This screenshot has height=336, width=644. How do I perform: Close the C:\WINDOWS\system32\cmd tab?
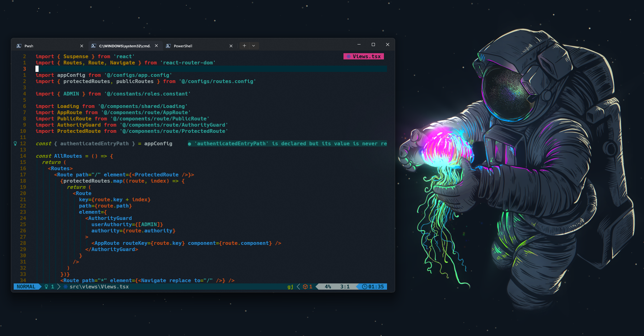(x=156, y=46)
